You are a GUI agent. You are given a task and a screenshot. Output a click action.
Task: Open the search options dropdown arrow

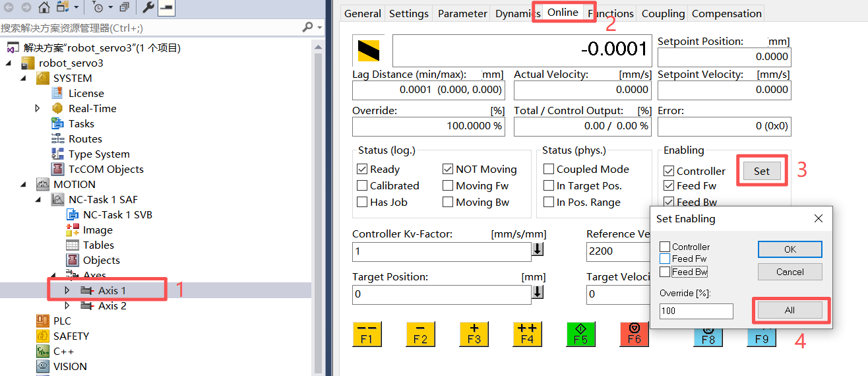coord(320,28)
